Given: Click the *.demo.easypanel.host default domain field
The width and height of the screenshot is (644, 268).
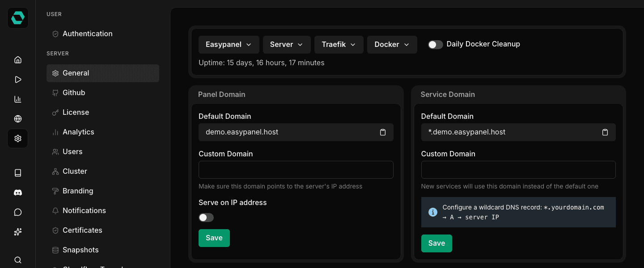Looking at the screenshot, I should (x=518, y=132).
